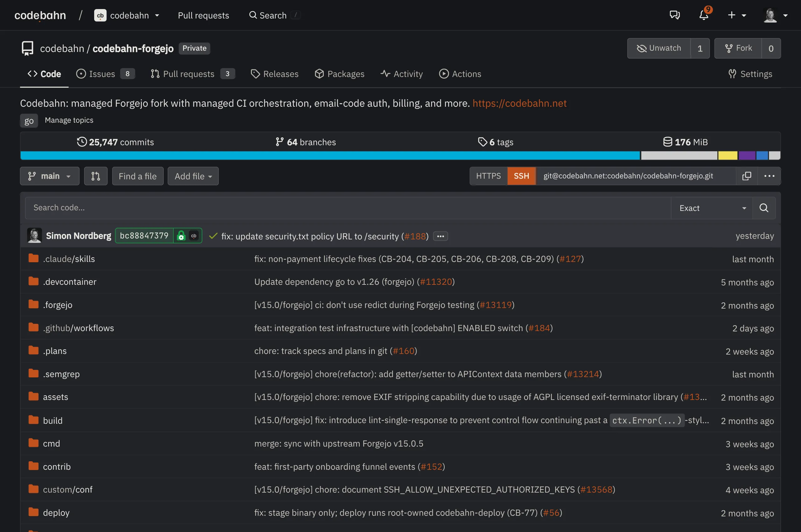Open the Actions tab
The width and height of the screenshot is (801, 532).
(460, 74)
